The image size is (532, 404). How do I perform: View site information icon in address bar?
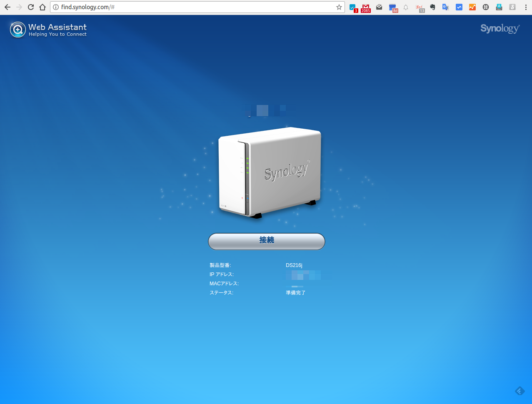pos(56,7)
